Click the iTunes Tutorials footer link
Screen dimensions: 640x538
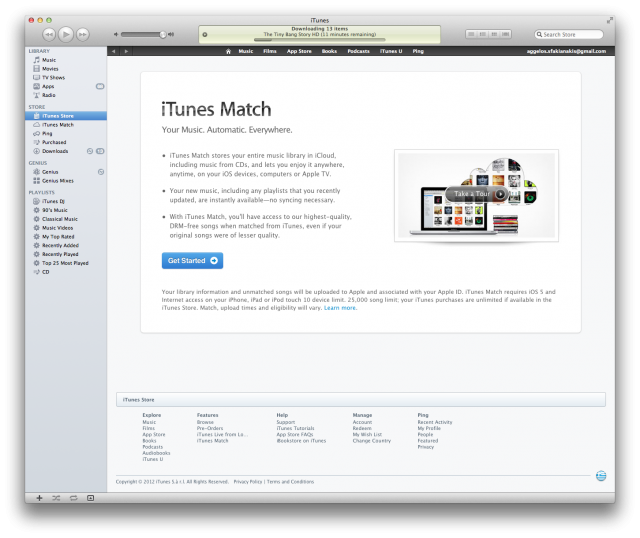296,428
